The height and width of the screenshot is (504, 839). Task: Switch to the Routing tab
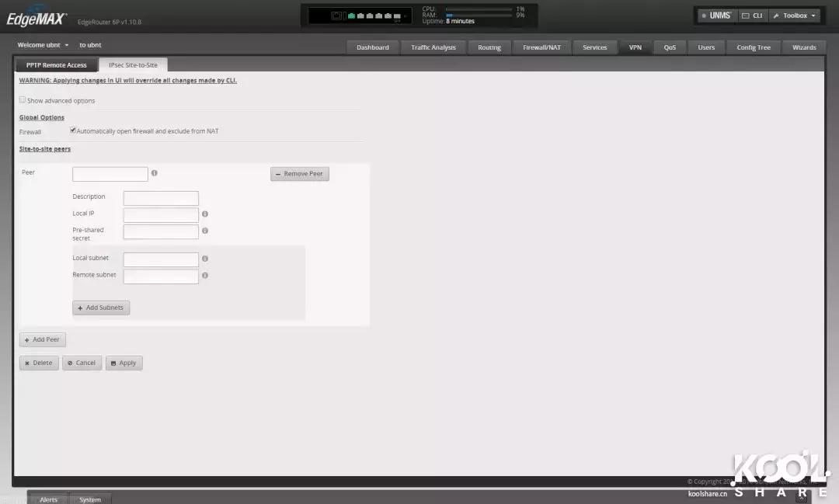tap(489, 47)
